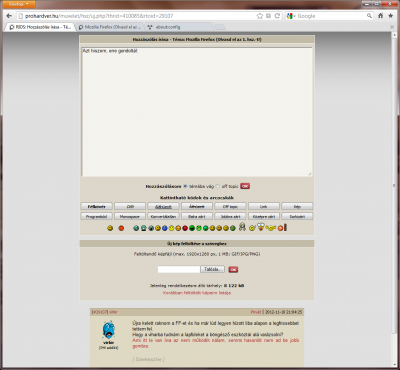
Task: Insert the blue smiley face
Action: (x=165, y=228)
